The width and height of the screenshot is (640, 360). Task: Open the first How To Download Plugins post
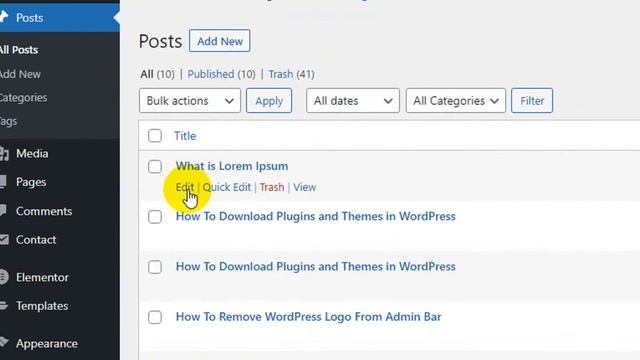[316, 216]
